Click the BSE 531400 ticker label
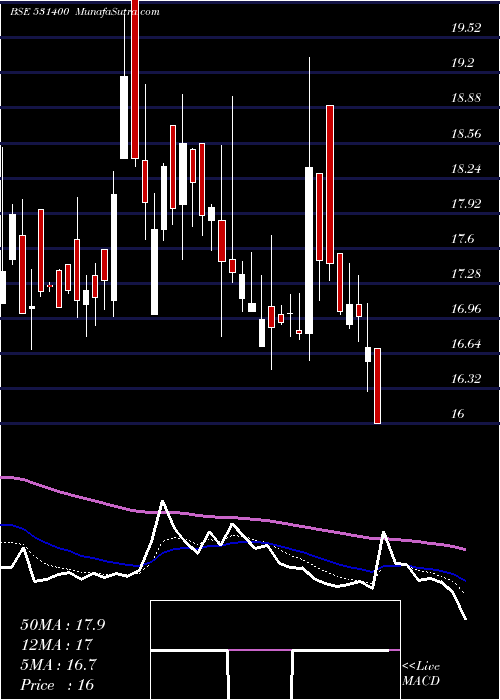The width and height of the screenshot is (500, 700). pyautogui.click(x=39, y=12)
